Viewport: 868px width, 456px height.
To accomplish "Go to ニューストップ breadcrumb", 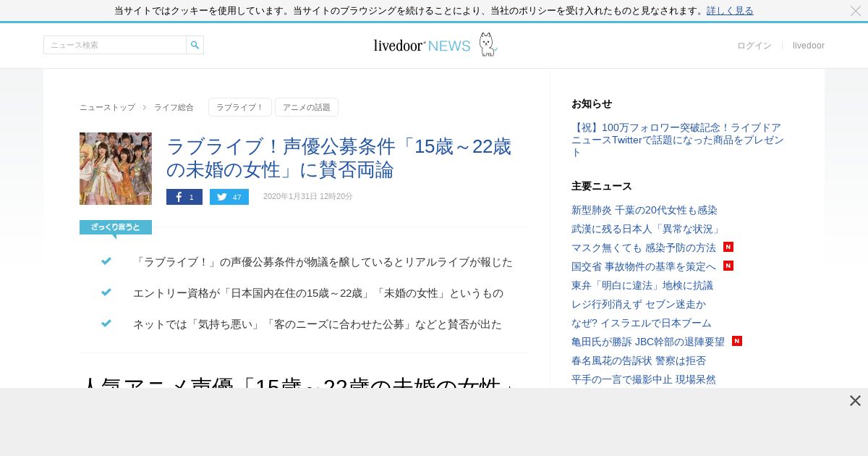I will coord(107,107).
